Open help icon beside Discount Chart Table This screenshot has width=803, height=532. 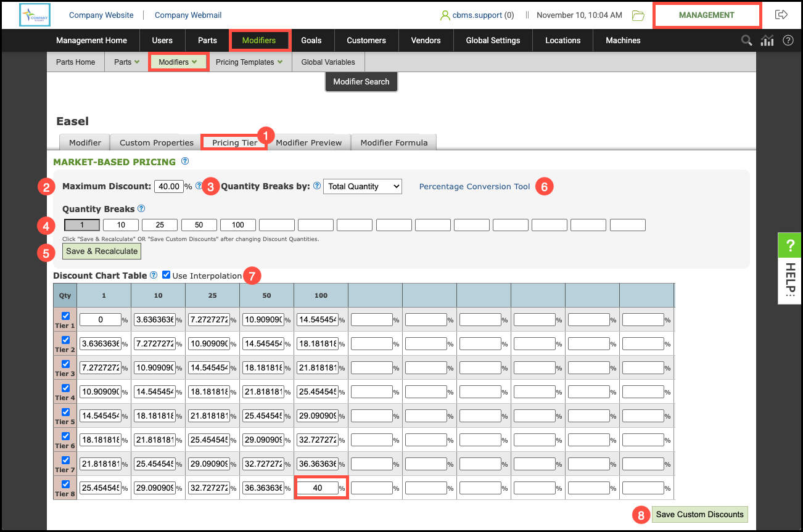(154, 275)
